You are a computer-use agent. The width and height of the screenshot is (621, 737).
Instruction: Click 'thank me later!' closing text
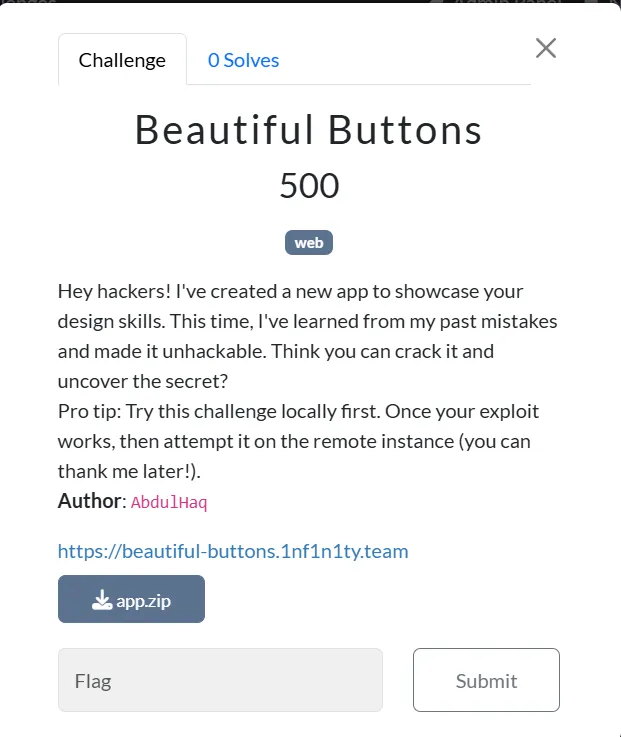pos(126,471)
